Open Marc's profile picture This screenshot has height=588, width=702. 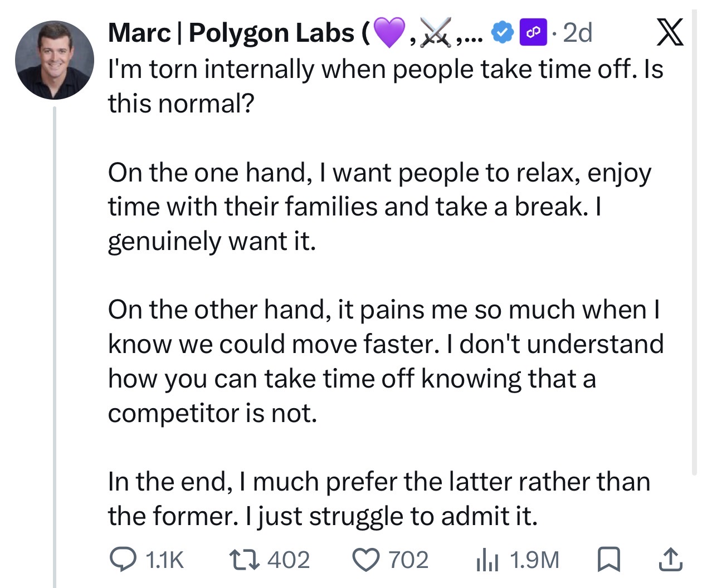pyautogui.click(x=54, y=60)
